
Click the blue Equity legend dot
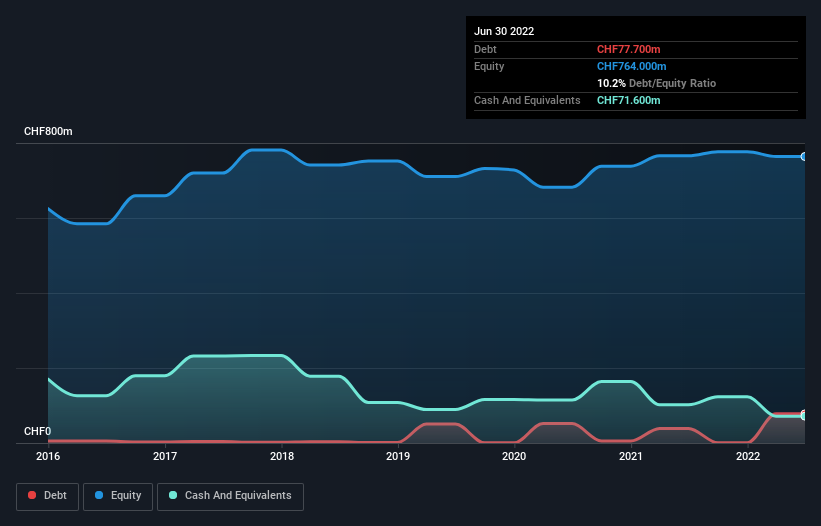[x=99, y=495]
